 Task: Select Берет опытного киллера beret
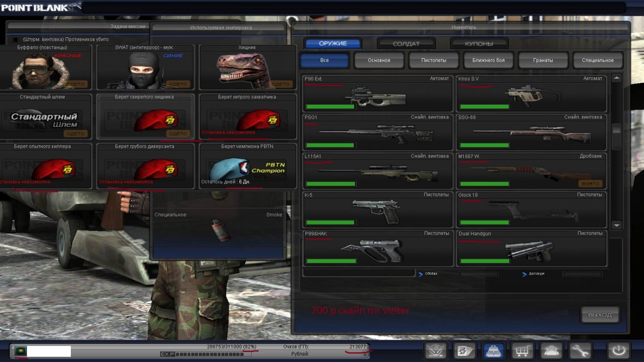tap(45, 166)
